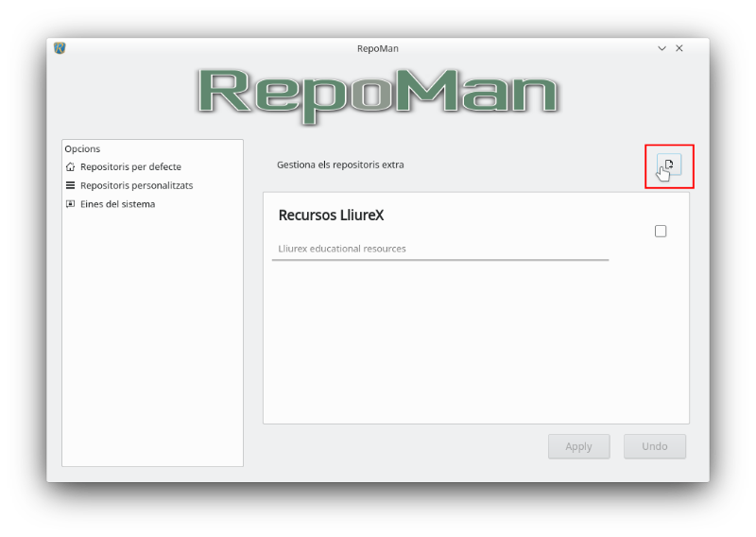Click the add repository file icon button
The width and height of the screenshot is (756, 537).
(669, 165)
